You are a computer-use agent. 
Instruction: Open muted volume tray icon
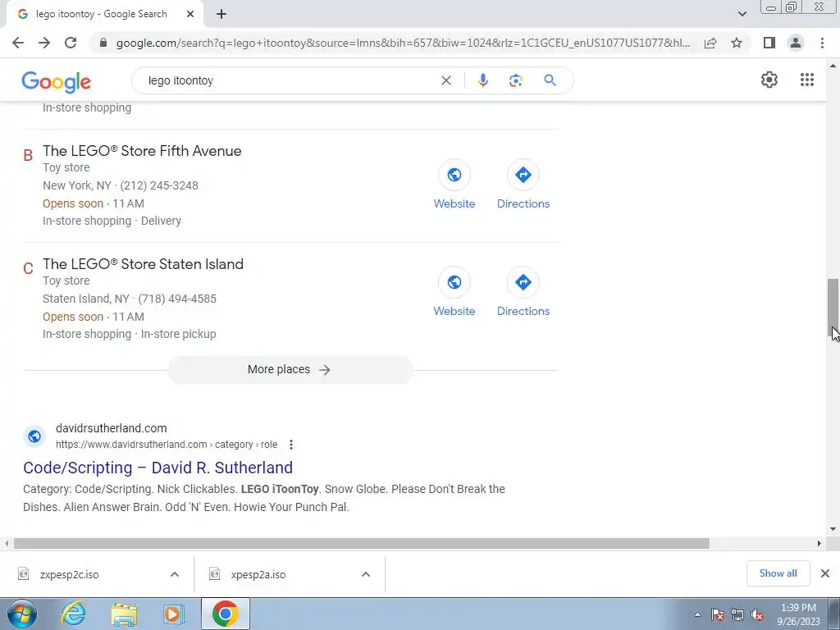[757, 615]
